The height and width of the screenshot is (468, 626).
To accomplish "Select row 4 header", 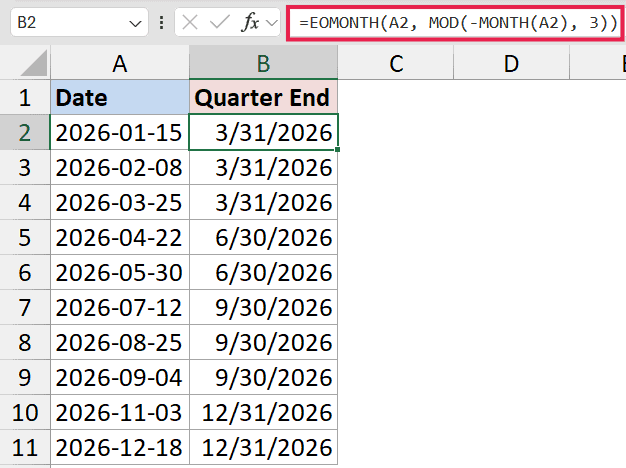I will (25, 202).
